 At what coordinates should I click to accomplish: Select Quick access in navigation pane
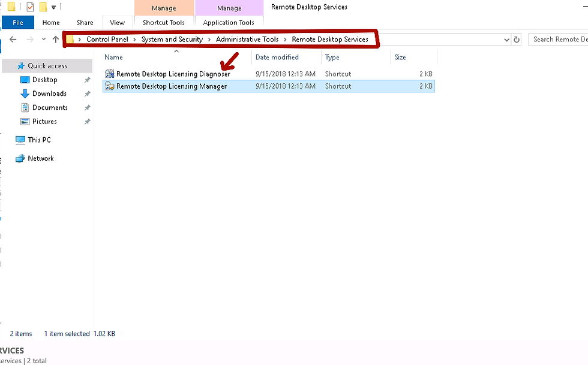tap(47, 66)
